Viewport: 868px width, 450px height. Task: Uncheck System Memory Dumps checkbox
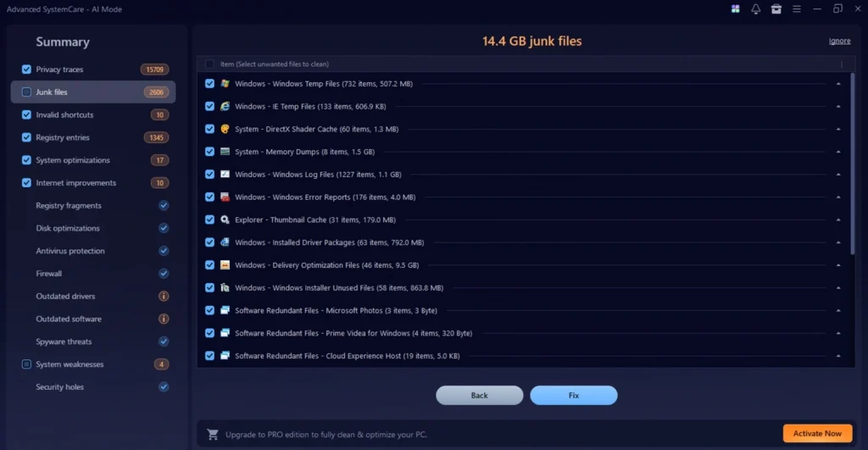pyautogui.click(x=209, y=152)
